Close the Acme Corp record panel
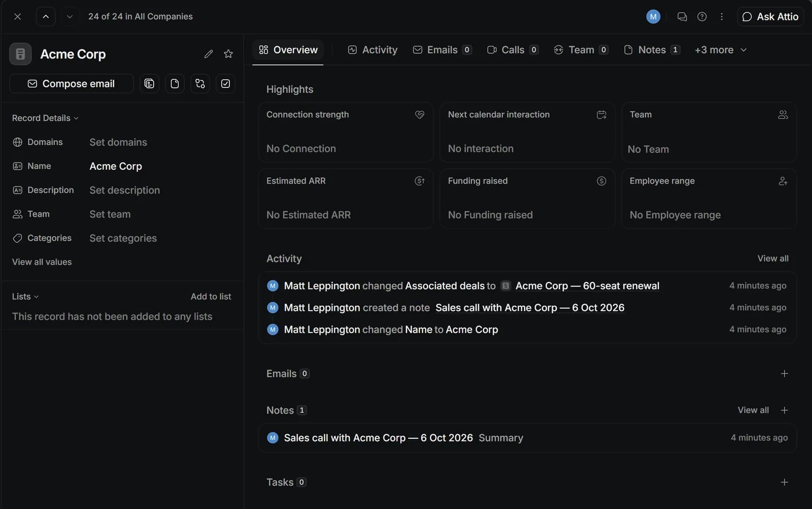The height and width of the screenshot is (509, 812). 18,17
